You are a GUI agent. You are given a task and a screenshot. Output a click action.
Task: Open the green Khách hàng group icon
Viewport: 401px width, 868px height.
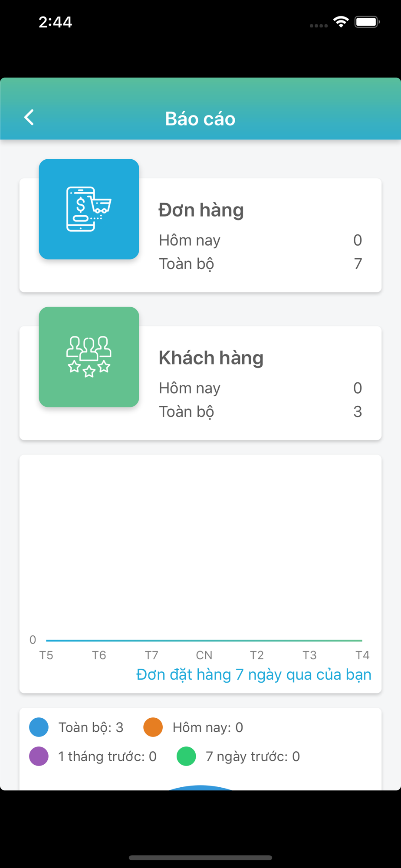(89, 357)
